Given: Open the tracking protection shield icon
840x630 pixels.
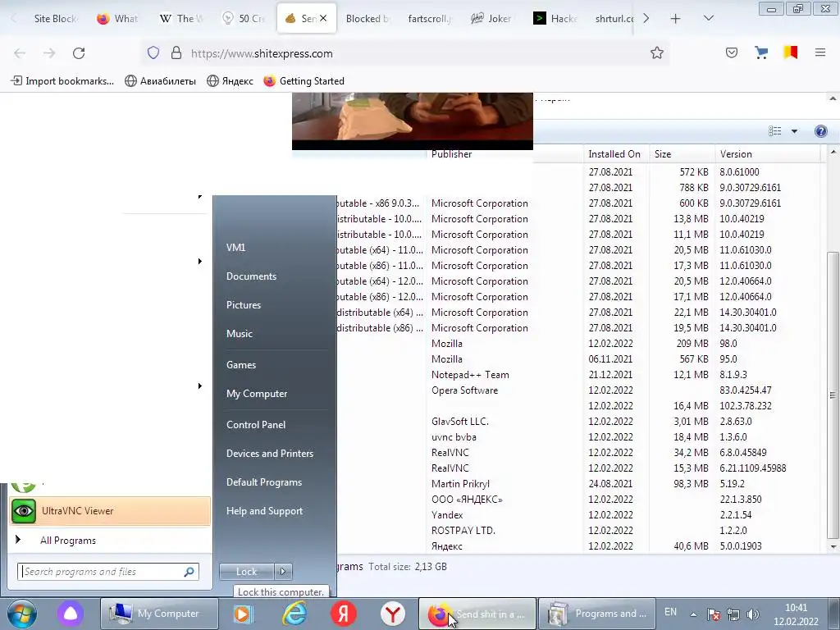Looking at the screenshot, I should coord(153,53).
